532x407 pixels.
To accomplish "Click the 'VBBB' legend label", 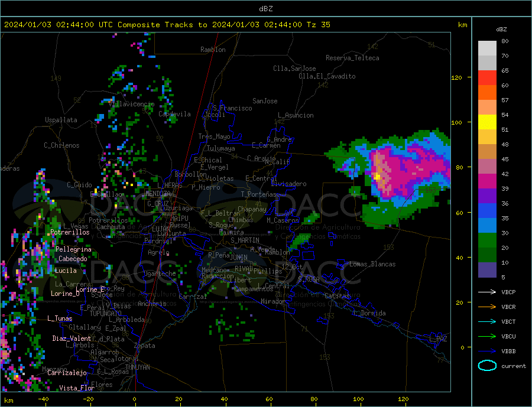I will pyautogui.click(x=508, y=351).
